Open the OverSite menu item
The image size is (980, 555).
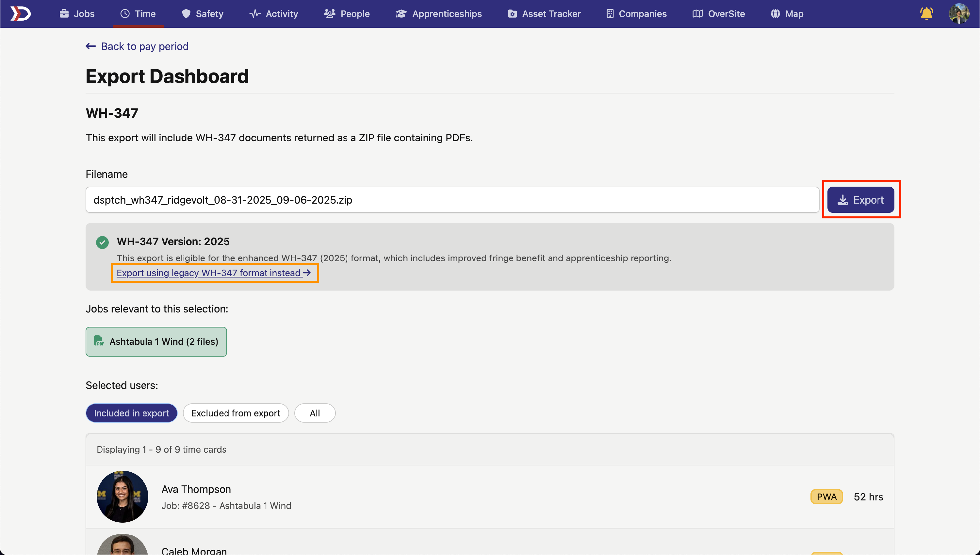tap(718, 14)
